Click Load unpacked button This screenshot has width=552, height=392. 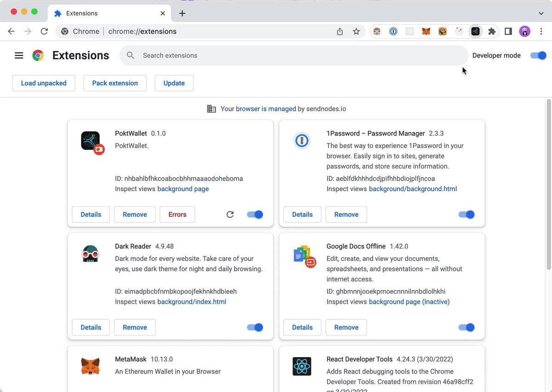click(44, 83)
